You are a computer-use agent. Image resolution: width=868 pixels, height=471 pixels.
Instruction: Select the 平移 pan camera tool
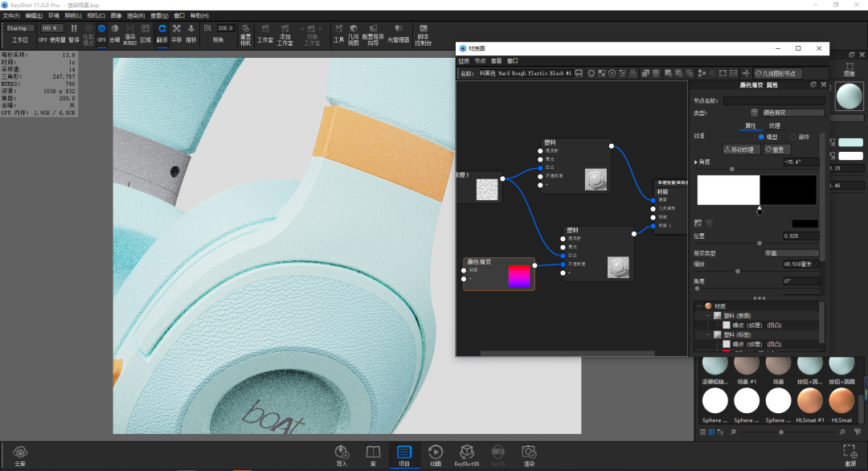tap(177, 34)
